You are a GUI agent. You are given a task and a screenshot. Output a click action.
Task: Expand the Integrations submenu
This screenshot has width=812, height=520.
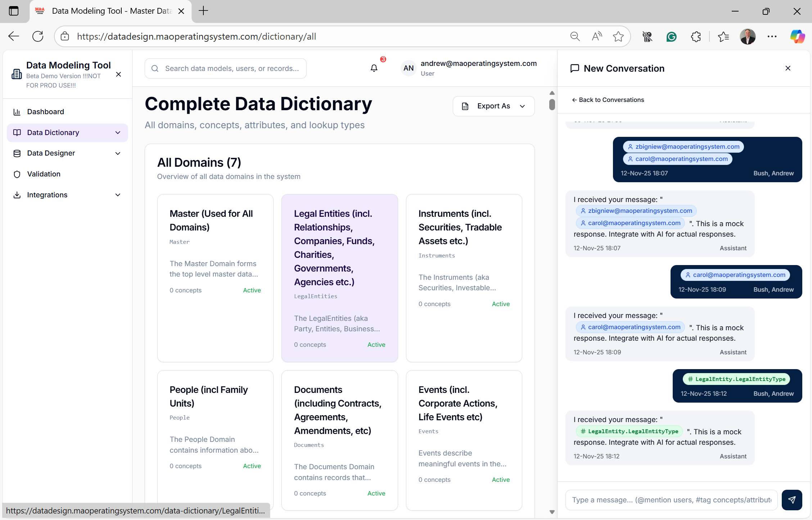click(118, 195)
